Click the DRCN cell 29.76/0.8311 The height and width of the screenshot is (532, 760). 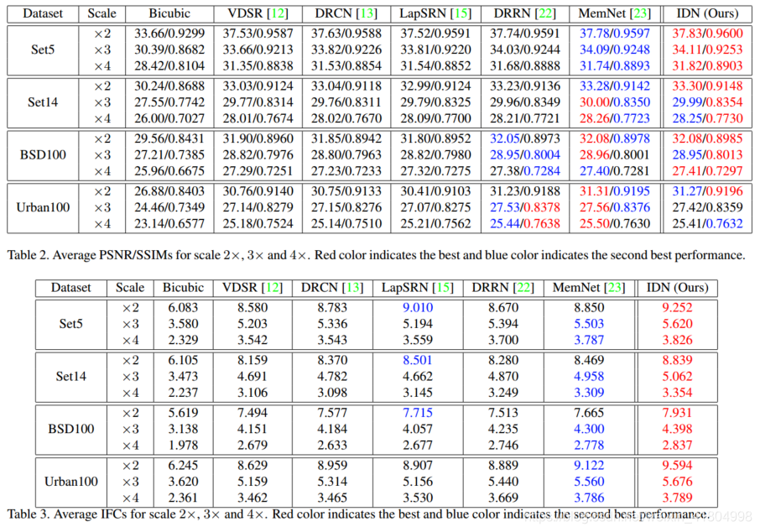346,102
